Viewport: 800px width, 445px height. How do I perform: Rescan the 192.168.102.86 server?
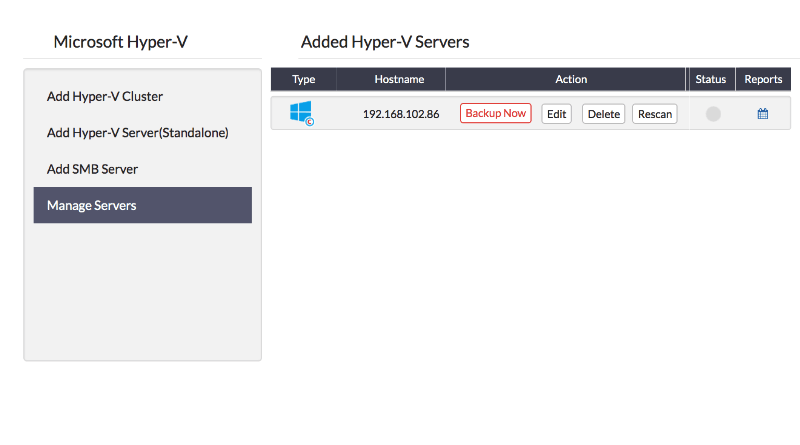654,114
